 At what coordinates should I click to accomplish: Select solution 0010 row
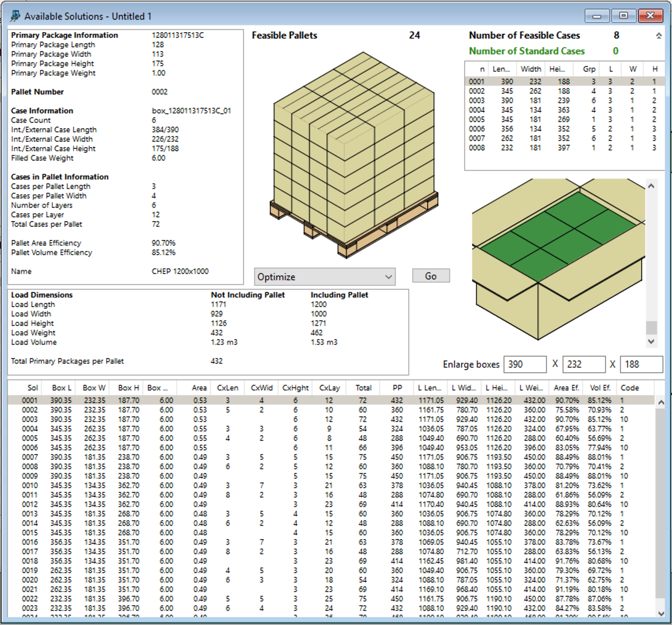[x=331, y=485]
